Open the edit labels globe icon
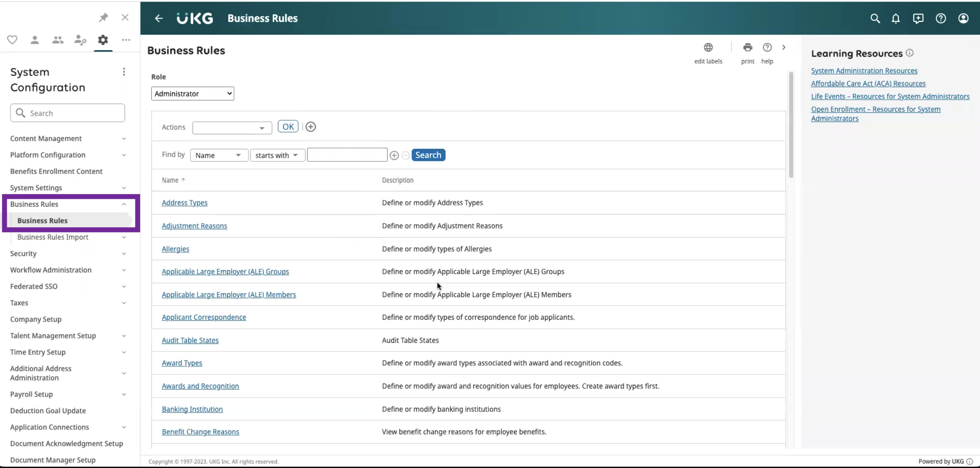Screen dimensions: 980x468 (x=708, y=48)
